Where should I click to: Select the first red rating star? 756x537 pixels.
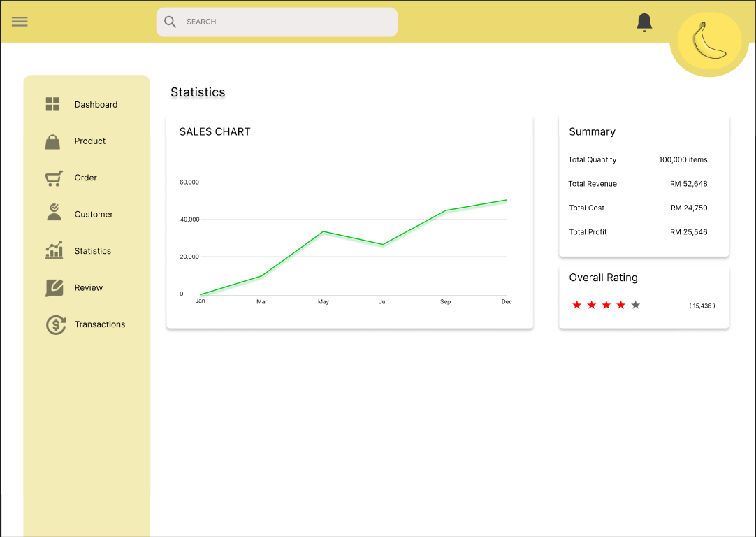[x=576, y=305]
